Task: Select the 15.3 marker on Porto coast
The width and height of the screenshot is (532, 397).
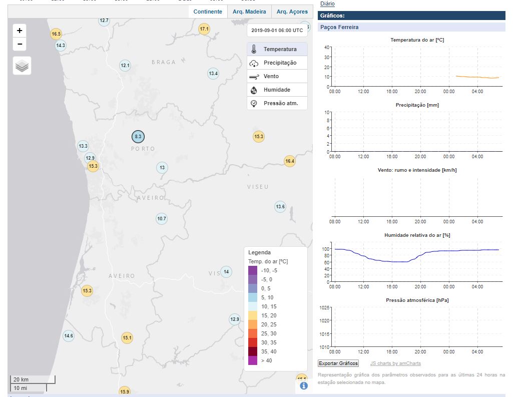Action: click(x=93, y=166)
